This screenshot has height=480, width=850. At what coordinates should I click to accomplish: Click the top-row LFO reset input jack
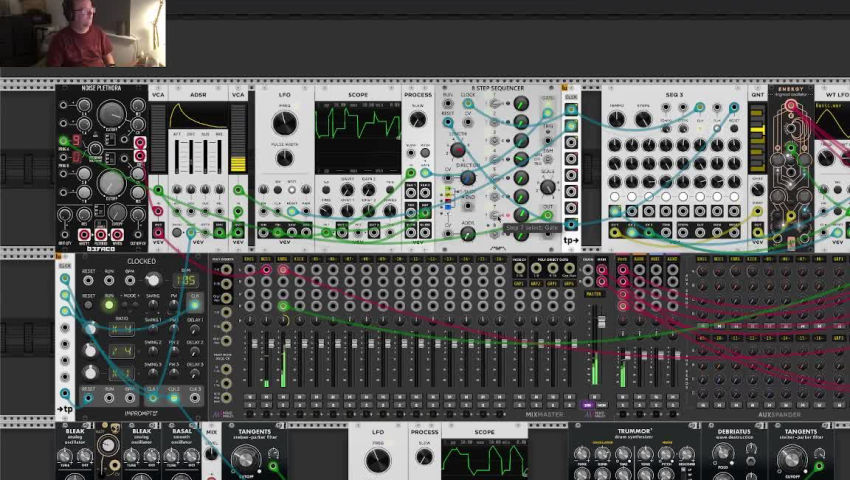(292, 211)
